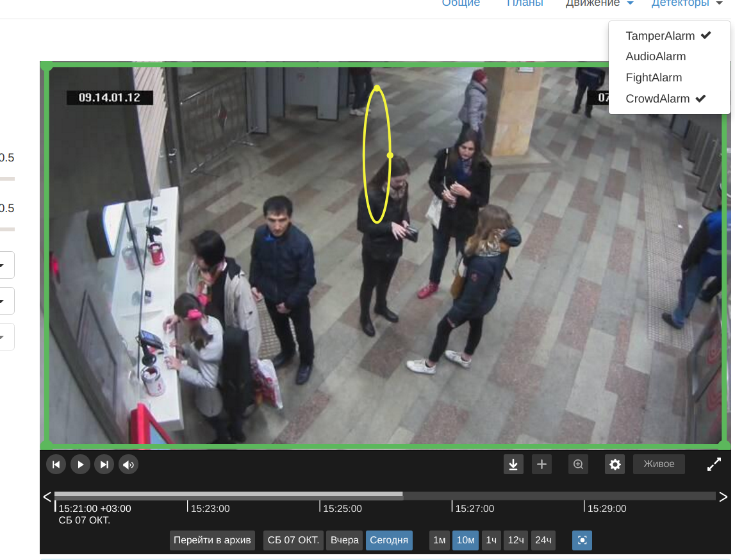Set timeline scale to 12ч
The height and width of the screenshot is (560, 735).
pyautogui.click(x=516, y=540)
